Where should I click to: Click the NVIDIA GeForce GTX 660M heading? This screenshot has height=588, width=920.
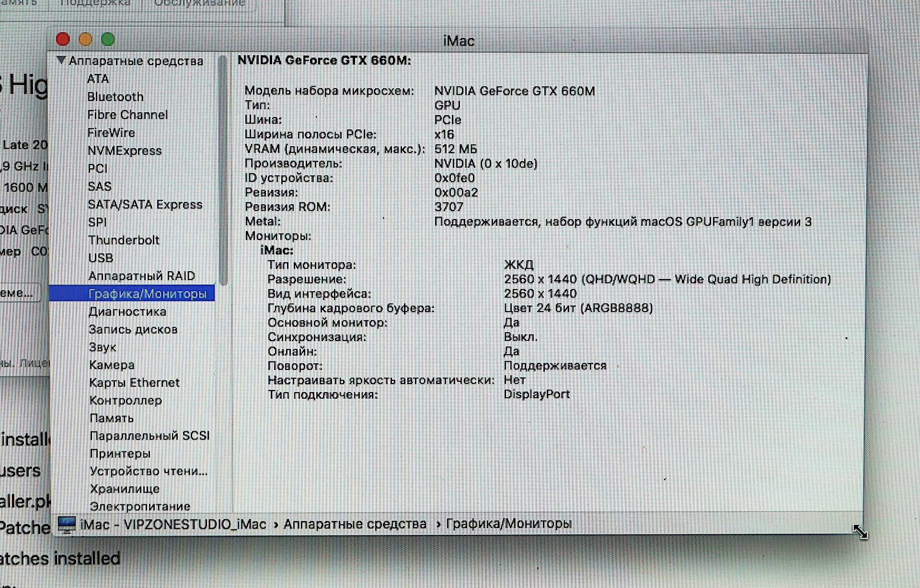tap(324, 60)
